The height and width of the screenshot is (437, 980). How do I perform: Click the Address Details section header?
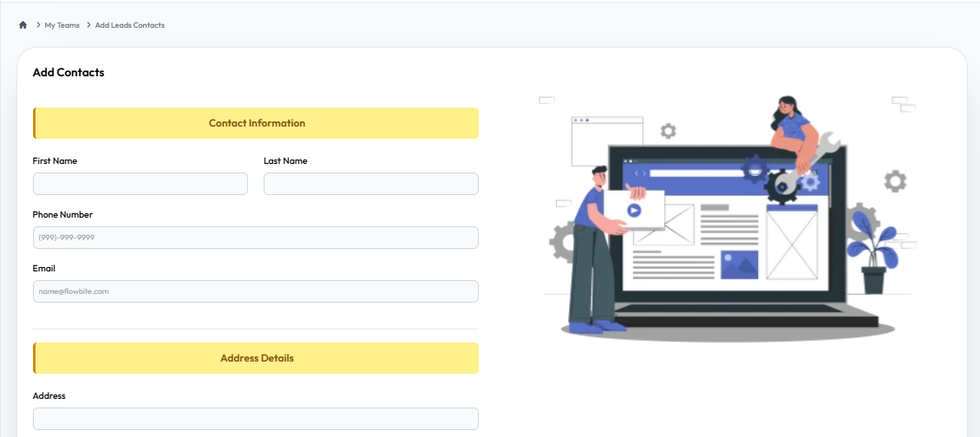pos(256,358)
